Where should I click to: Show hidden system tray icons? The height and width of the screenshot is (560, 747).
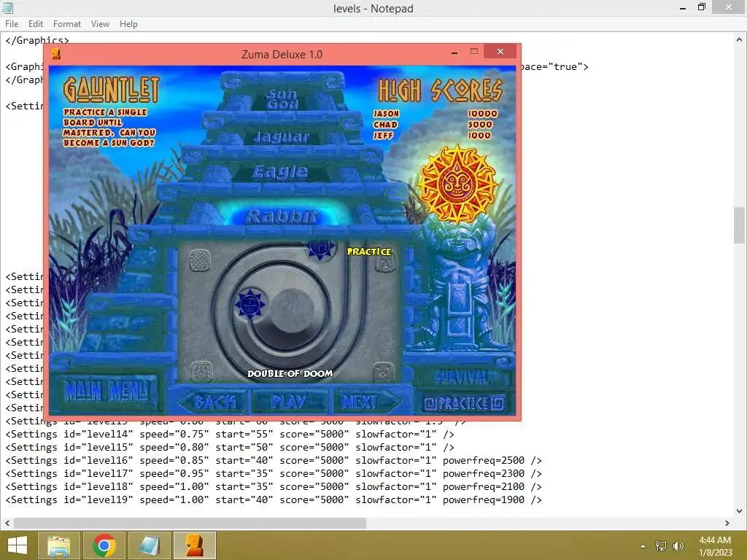(x=643, y=546)
